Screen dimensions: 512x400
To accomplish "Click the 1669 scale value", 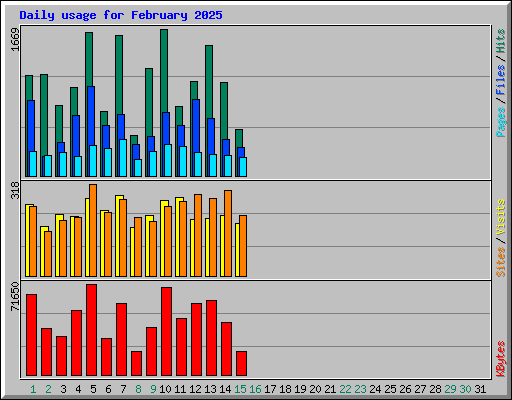I will coord(15,40).
